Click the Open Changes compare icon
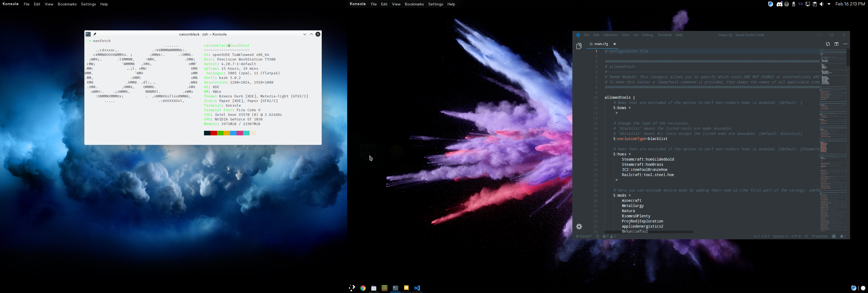The width and height of the screenshot is (868, 293). click(x=828, y=44)
